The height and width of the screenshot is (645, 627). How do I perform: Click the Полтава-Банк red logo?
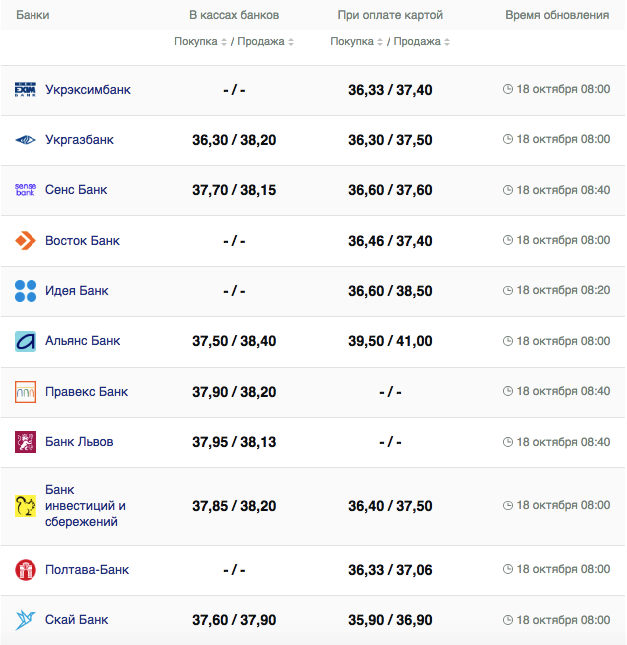tap(25, 570)
